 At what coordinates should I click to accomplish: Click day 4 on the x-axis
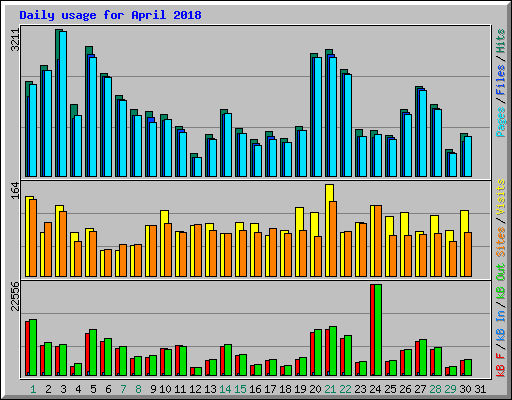click(x=78, y=389)
